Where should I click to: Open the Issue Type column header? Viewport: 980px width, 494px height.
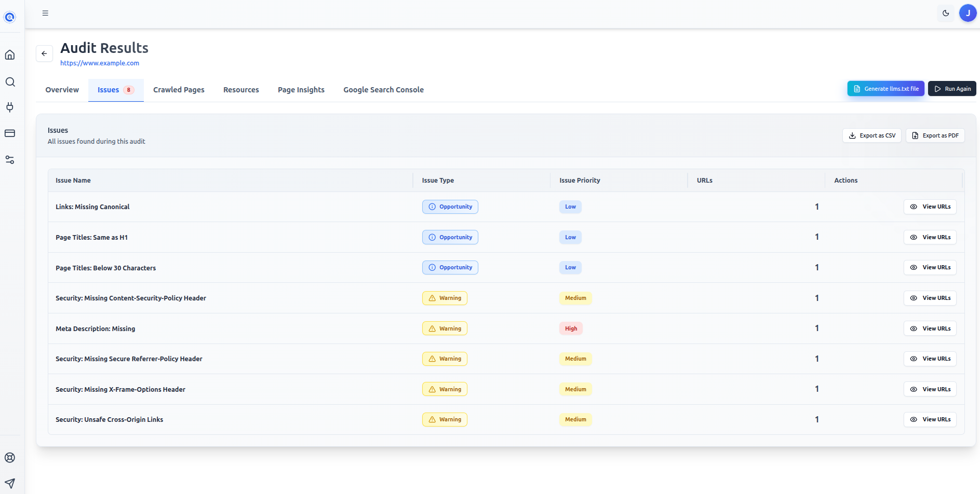tap(438, 180)
